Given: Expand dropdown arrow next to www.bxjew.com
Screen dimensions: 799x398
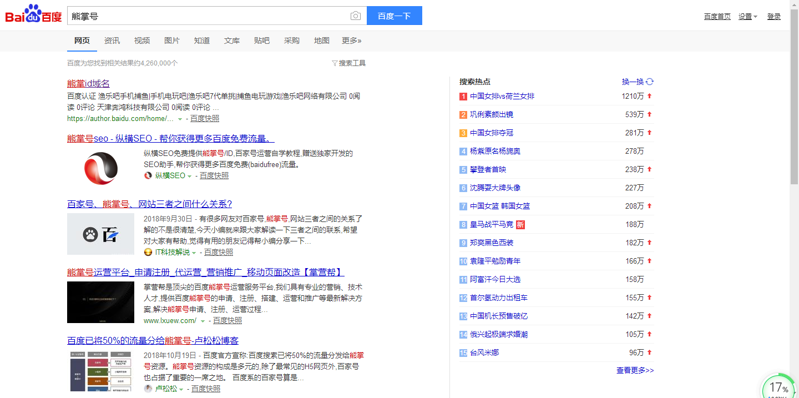Looking at the screenshot, I should pos(202,321).
